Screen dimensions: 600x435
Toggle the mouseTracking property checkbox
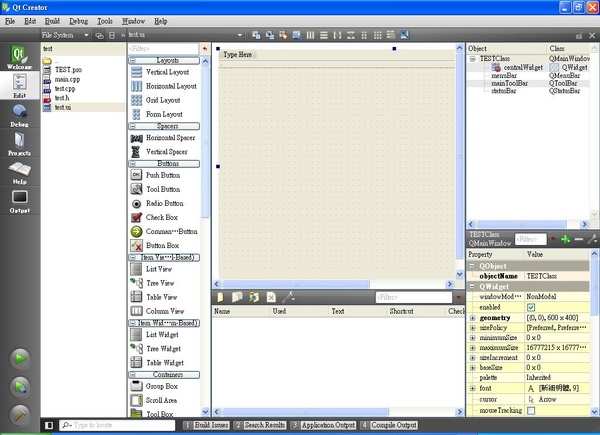(x=531, y=411)
